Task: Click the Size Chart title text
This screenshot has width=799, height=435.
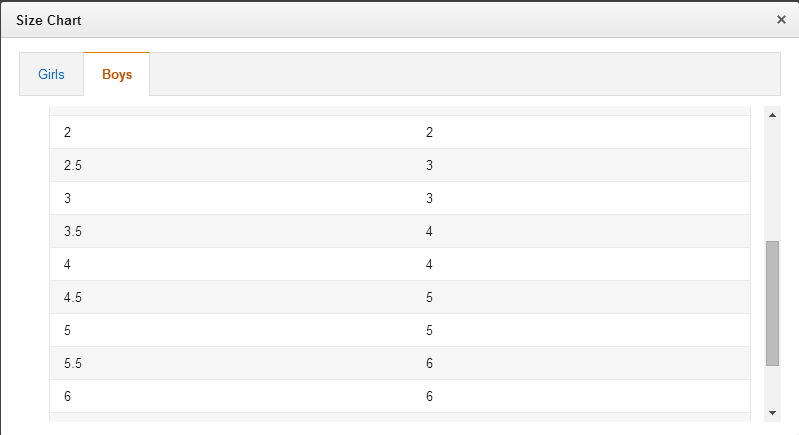Action: [48, 20]
